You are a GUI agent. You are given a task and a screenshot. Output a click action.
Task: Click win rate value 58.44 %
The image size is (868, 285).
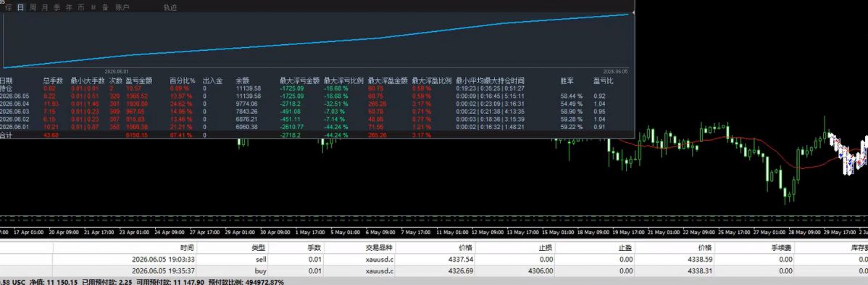coord(572,96)
